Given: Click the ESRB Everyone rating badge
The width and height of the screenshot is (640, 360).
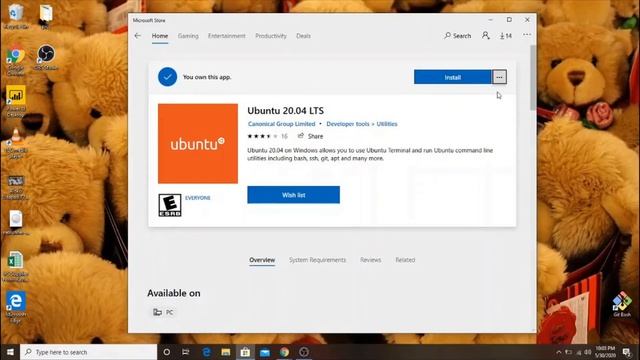Looking at the screenshot, I should tap(170, 205).
